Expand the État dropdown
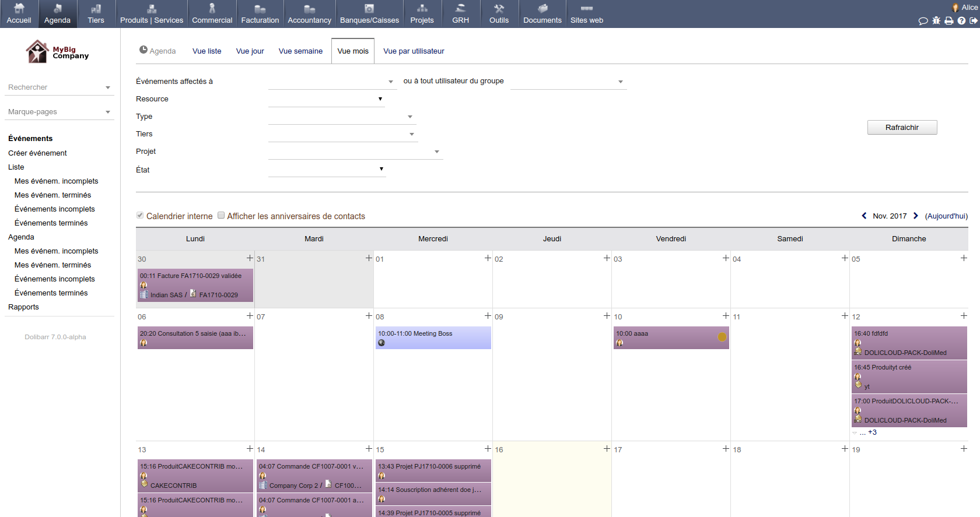Image resolution: width=980 pixels, height=517 pixels. click(x=327, y=169)
